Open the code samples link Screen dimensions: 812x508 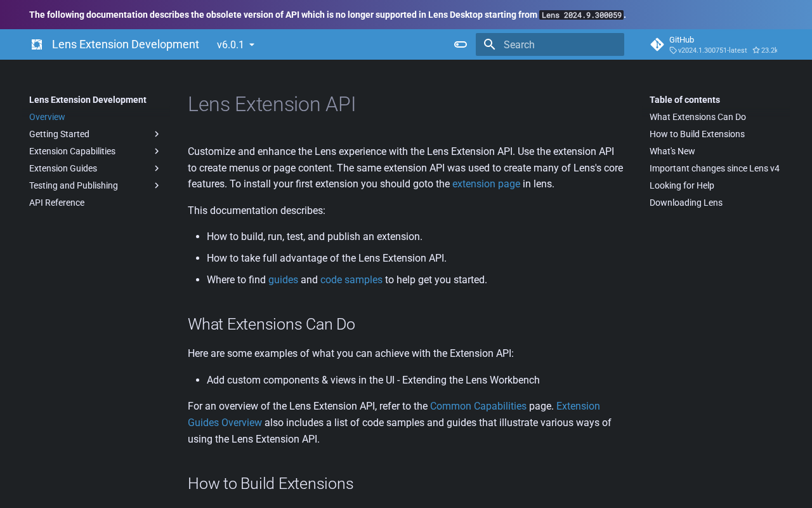click(x=351, y=280)
